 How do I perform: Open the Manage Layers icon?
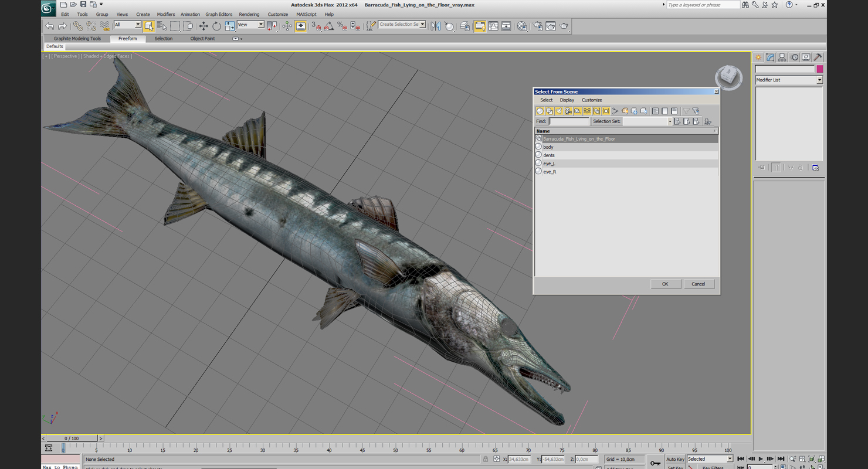pyautogui.click(x=465, y=26)
